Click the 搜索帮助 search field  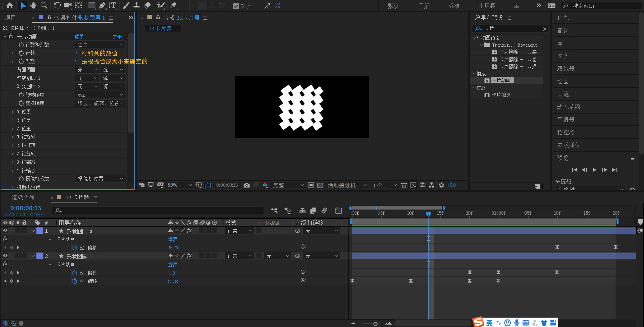click(600, 6)
